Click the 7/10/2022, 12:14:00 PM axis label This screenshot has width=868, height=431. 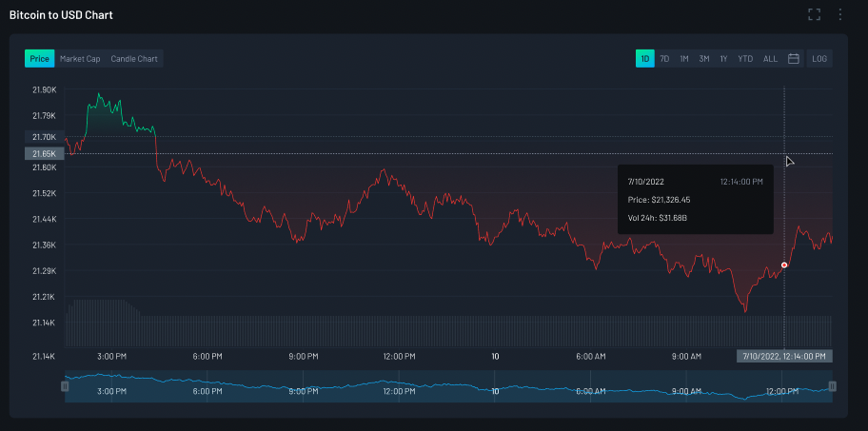point(784,356)
